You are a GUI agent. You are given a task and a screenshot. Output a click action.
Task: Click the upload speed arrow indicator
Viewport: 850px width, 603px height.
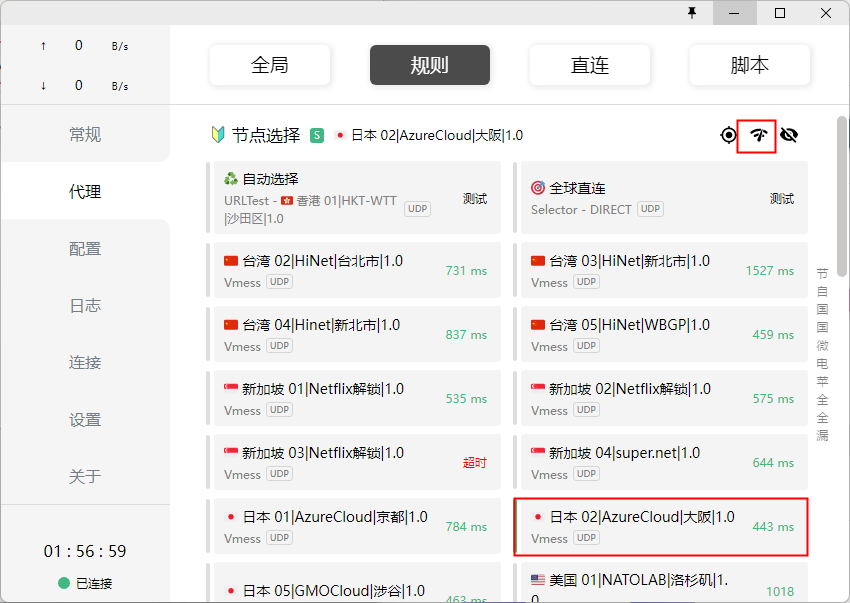pyautogui.click(x=43, y=46)
